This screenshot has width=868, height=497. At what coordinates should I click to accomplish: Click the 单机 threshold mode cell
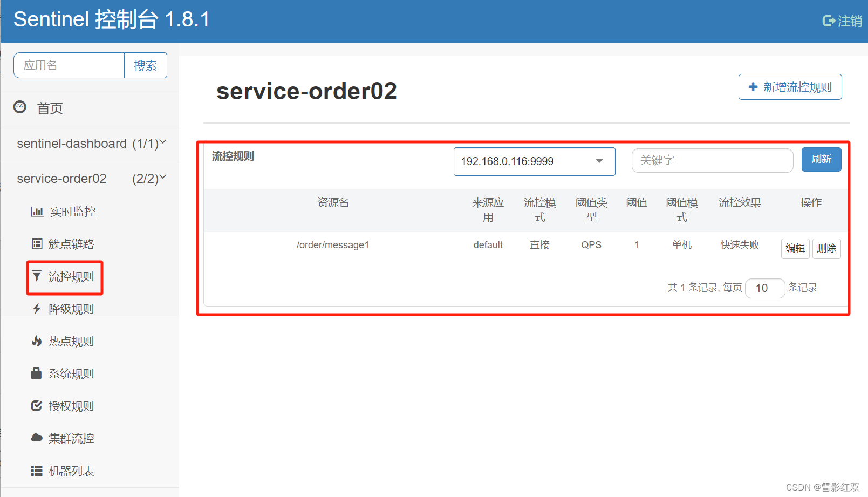[682, 245]
